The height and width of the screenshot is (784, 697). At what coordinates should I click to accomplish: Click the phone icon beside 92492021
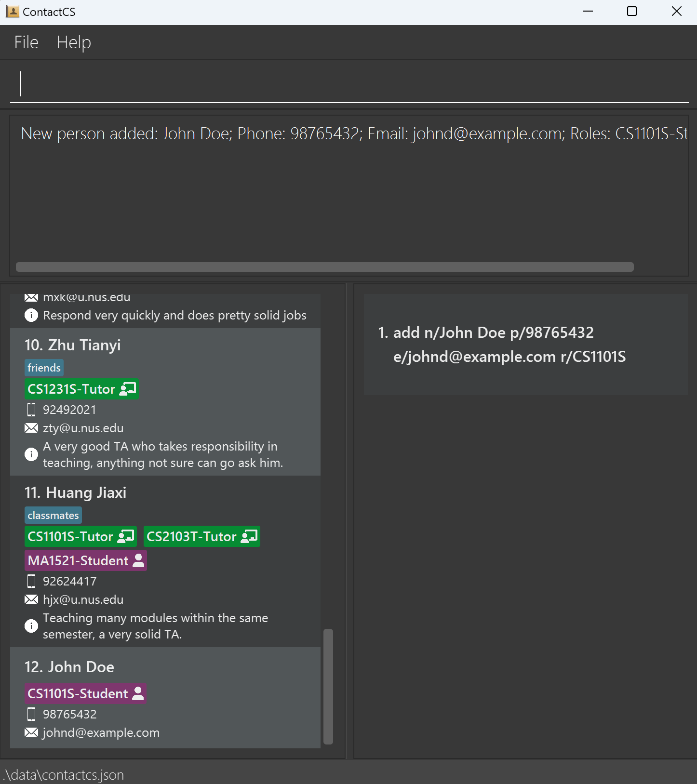tap(31, 410)
